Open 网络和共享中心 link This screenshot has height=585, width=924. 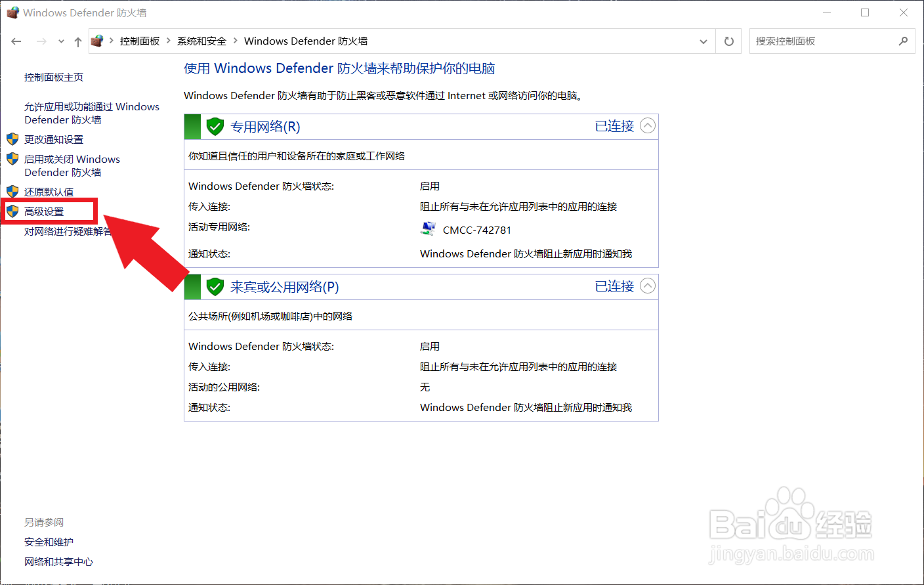[59, 562]
